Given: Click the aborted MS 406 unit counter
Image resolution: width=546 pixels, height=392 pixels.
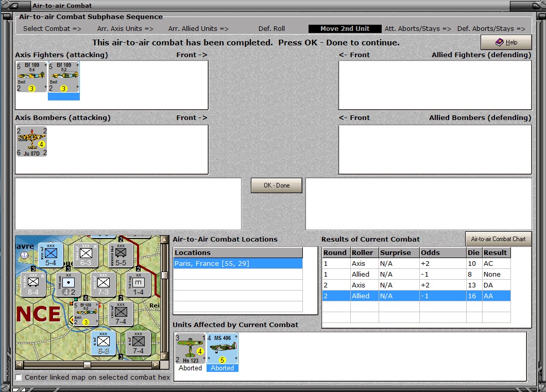Looking at the screenshot, I should click(222, 349).
